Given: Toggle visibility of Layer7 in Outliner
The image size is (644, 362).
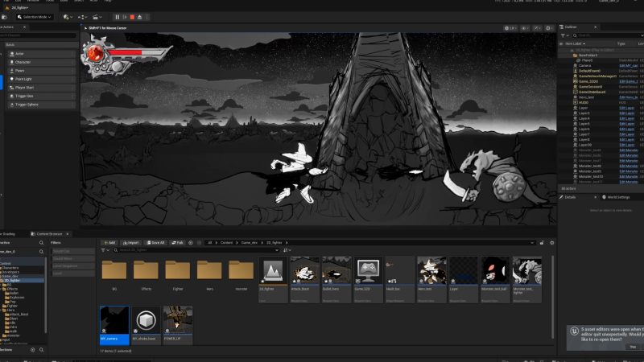Looking at the screenshot, I should point(563,134).
